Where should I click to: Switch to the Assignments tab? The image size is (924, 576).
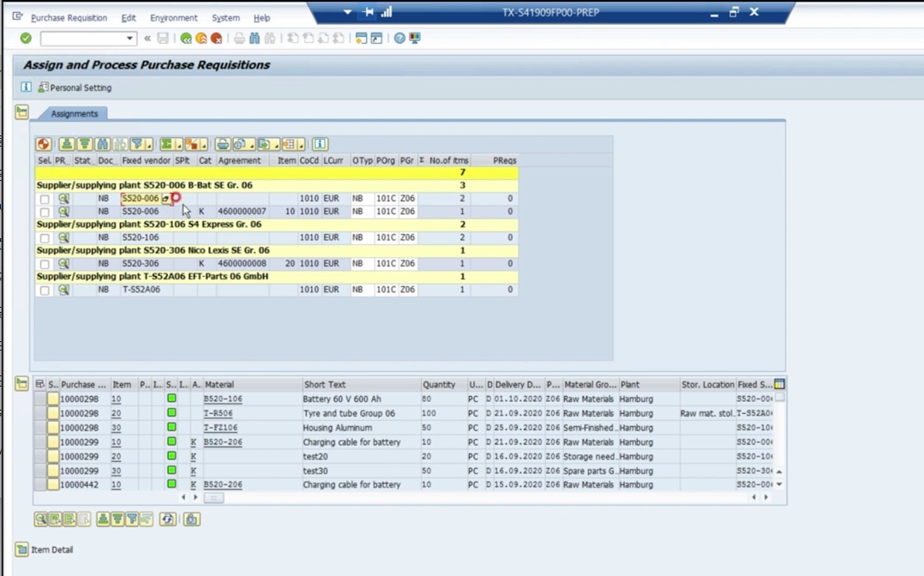(75, 114)
